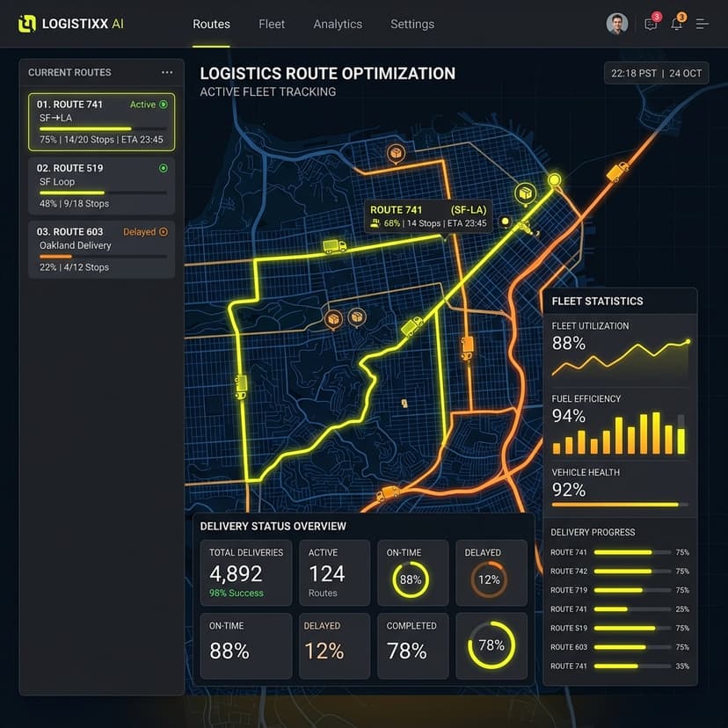The height and width of the screenshot is (728, 728).
Task: Select the orange truck on vertical orange route
Action: click(467, 348)
